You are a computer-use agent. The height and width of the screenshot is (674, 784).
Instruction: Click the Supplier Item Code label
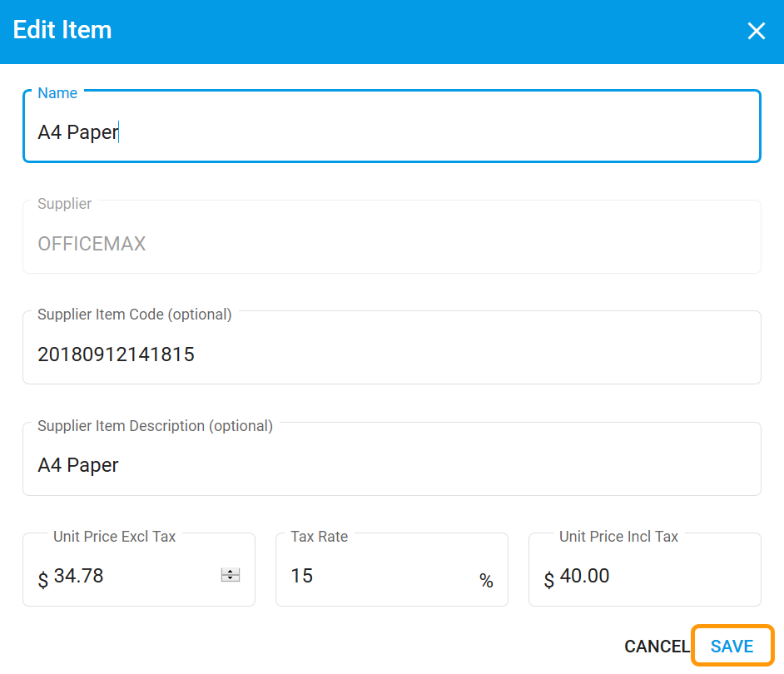[x=134, y=315]
